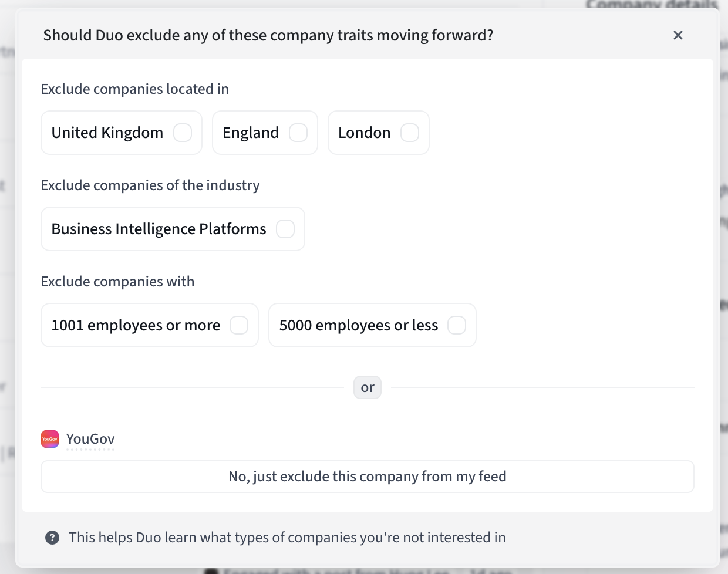This screenshot has height=574, width=728.
Task: Click the 'Business Intelligence Platforms' label text
Action: tap(159, 229)
